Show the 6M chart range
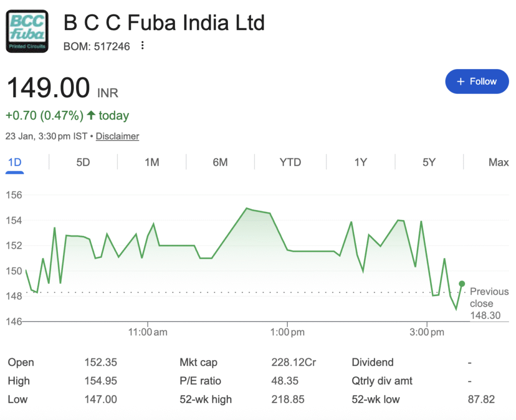Screen dimensions: 516x420 220,162
